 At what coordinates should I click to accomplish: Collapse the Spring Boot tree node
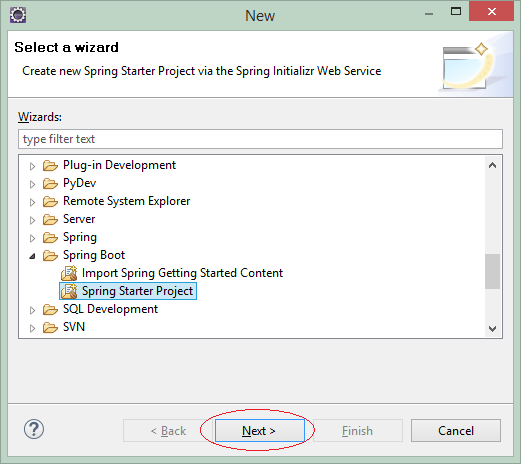32,256
